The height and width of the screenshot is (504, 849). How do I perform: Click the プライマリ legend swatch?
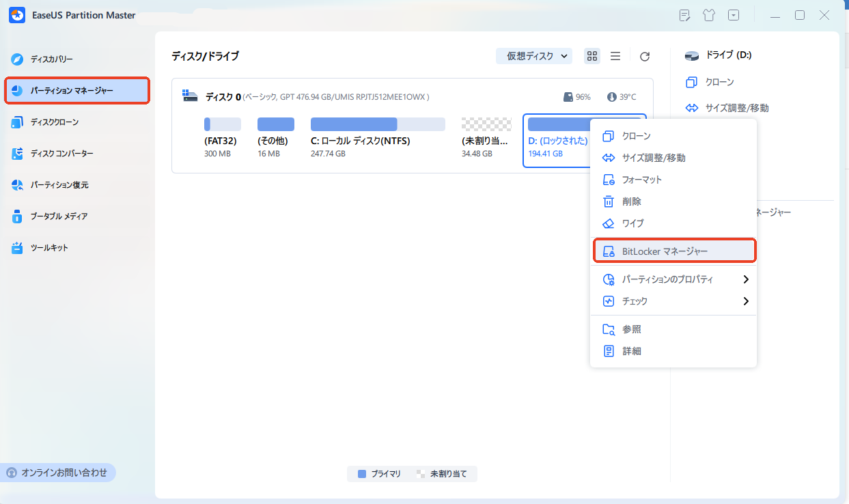click(362, 473)
